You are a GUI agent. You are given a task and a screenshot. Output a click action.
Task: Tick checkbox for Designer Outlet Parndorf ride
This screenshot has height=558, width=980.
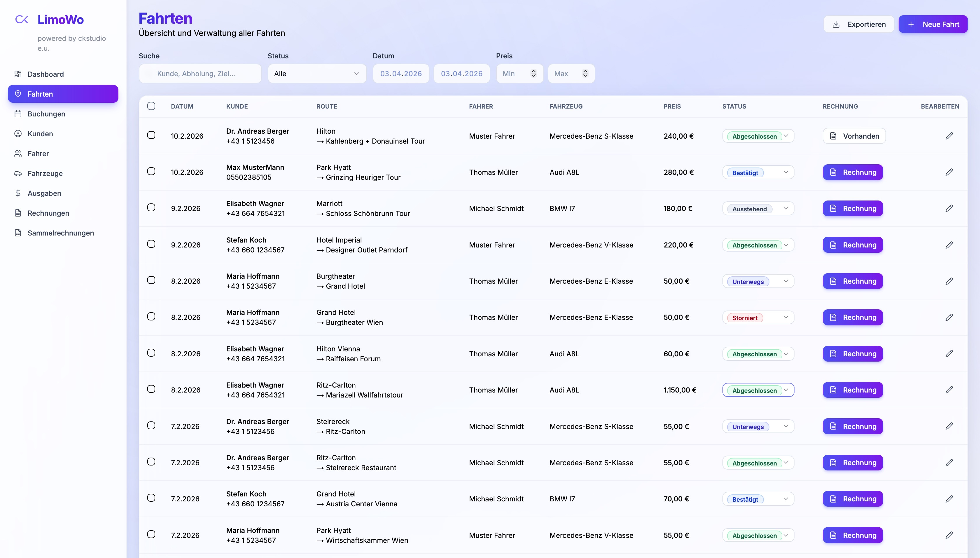click(x=151, y=244)
